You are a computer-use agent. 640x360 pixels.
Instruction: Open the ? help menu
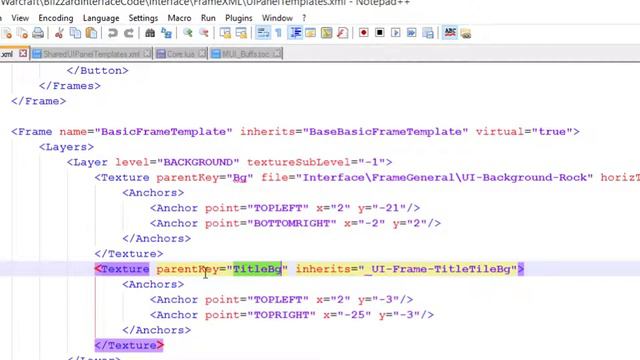(304, 18)
